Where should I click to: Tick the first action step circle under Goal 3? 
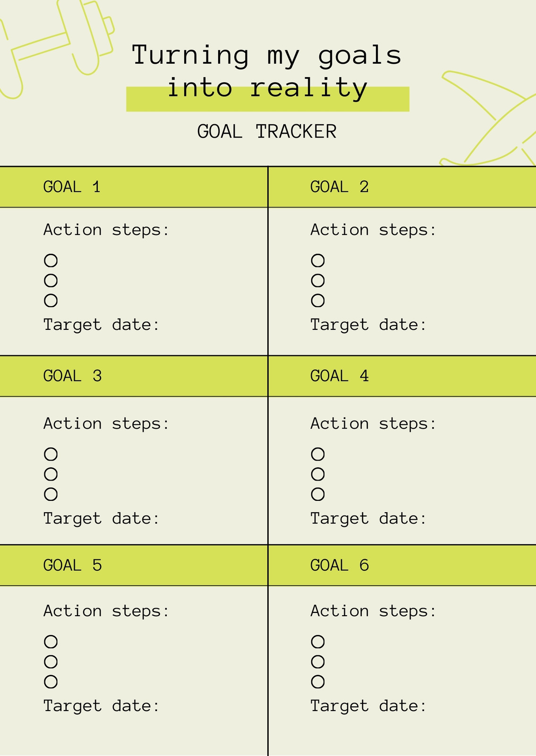(x=51, y=454)
